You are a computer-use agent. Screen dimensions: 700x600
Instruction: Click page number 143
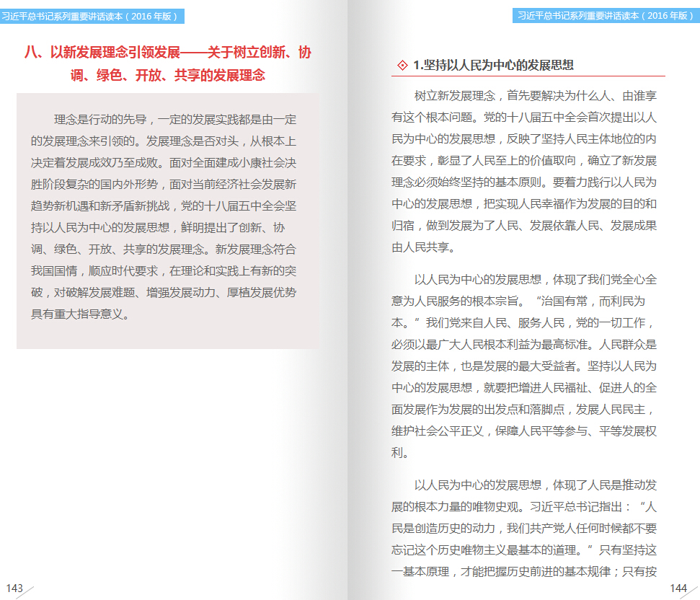[x=14, y=588]
